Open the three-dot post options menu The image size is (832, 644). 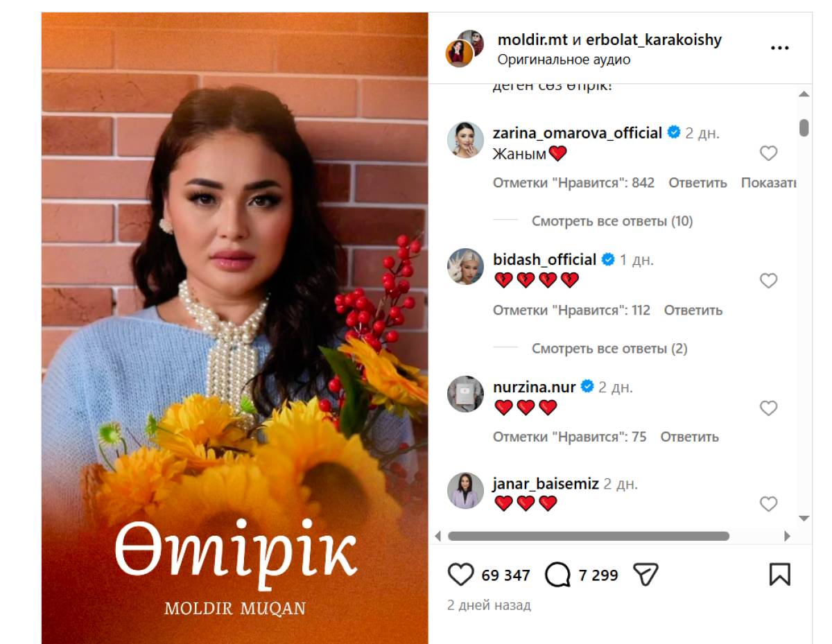point(780,48)
